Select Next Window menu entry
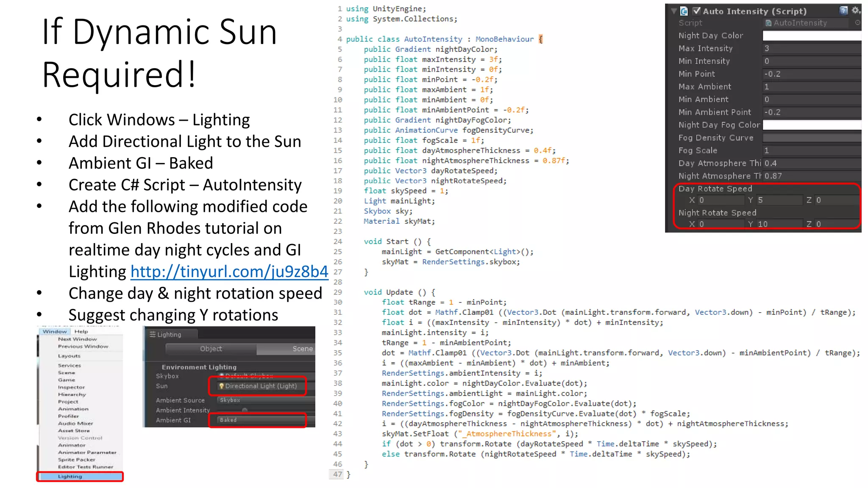Image resolution: width=868 pixels, height=488 pixels. point(78,339)
